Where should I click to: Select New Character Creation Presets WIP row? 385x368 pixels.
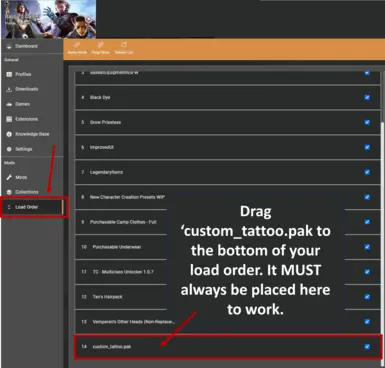(x=227, y=197)
